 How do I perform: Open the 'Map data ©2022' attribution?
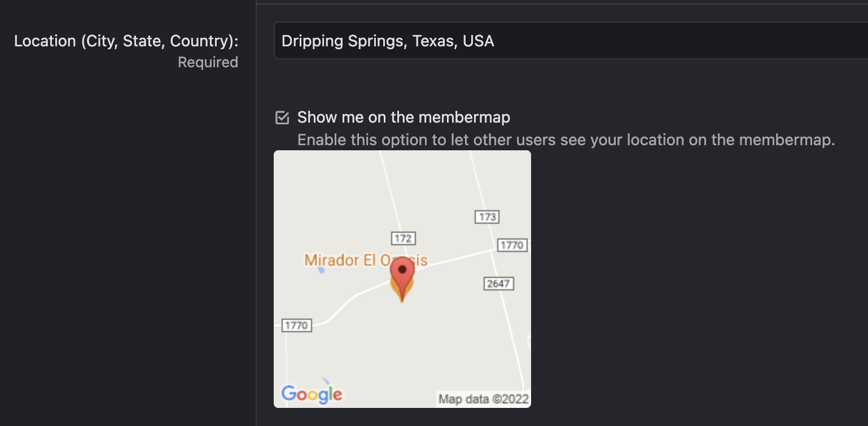click(x=484, y=399)
